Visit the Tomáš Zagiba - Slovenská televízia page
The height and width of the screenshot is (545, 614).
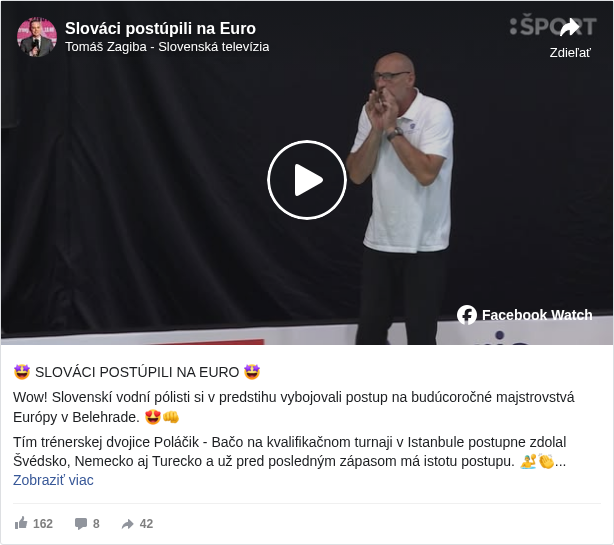[167, 47]
